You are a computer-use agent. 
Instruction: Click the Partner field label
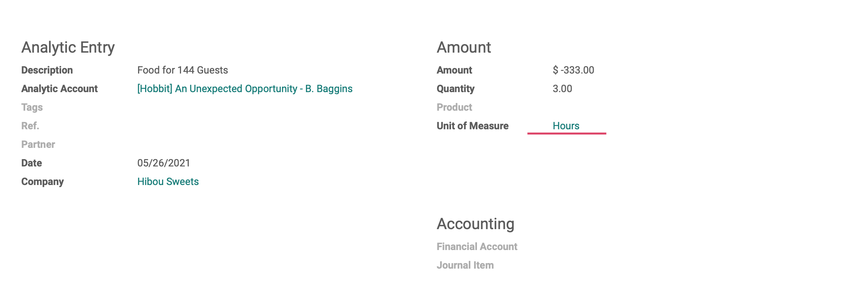(38, 144)
